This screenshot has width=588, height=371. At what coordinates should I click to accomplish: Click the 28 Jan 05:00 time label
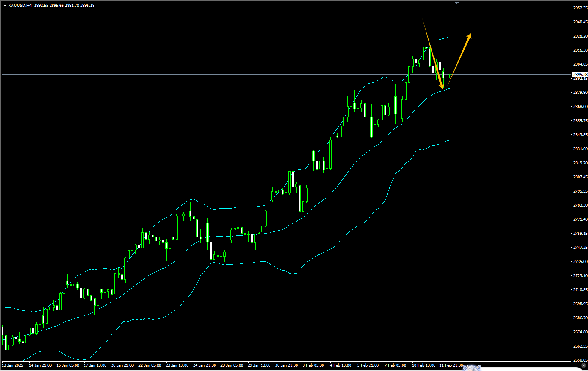click(x=232, y=365)
